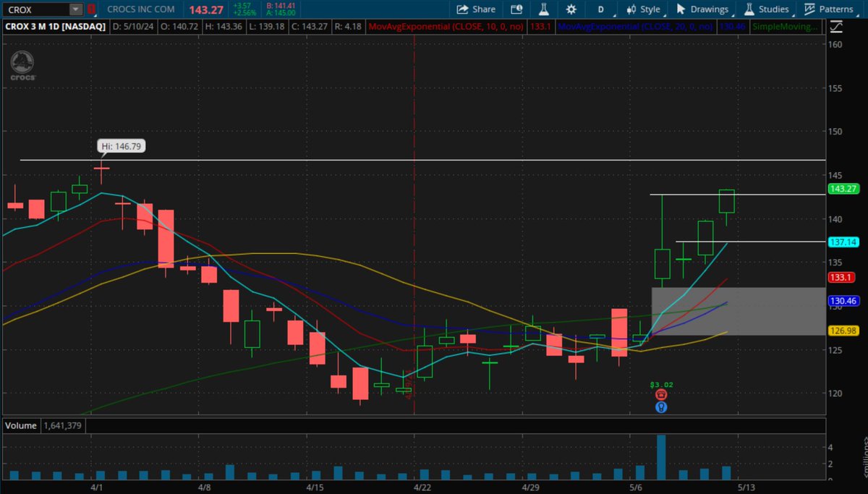
Task: Click the 126.98 yellow price axis tag
Action: tap(843, 331)
